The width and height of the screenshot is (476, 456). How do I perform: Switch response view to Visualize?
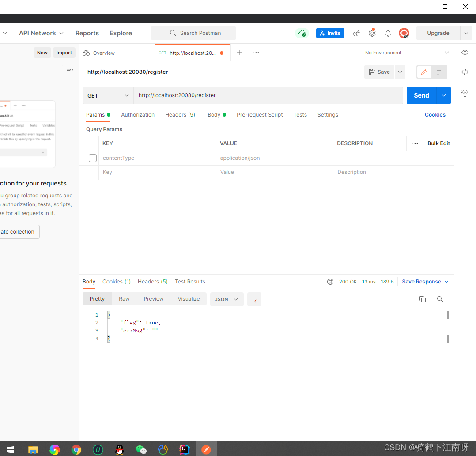tap(189, 299)
